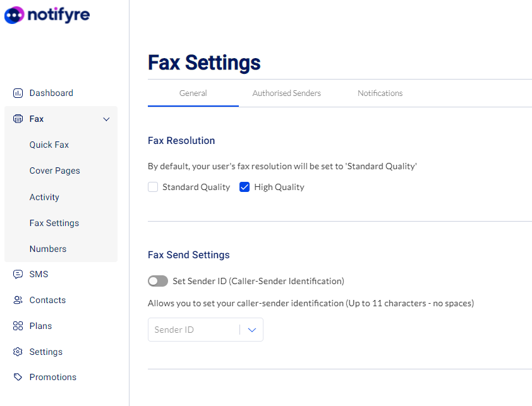532x406 pixels.
Task: Click the notifyre logo icon
Action: coord(15,15)
